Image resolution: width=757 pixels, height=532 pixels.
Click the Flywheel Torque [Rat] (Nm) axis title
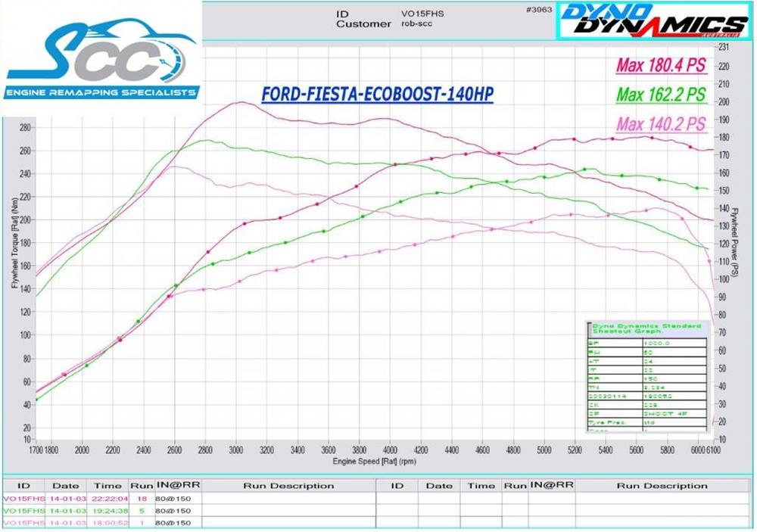click(14, 242)
